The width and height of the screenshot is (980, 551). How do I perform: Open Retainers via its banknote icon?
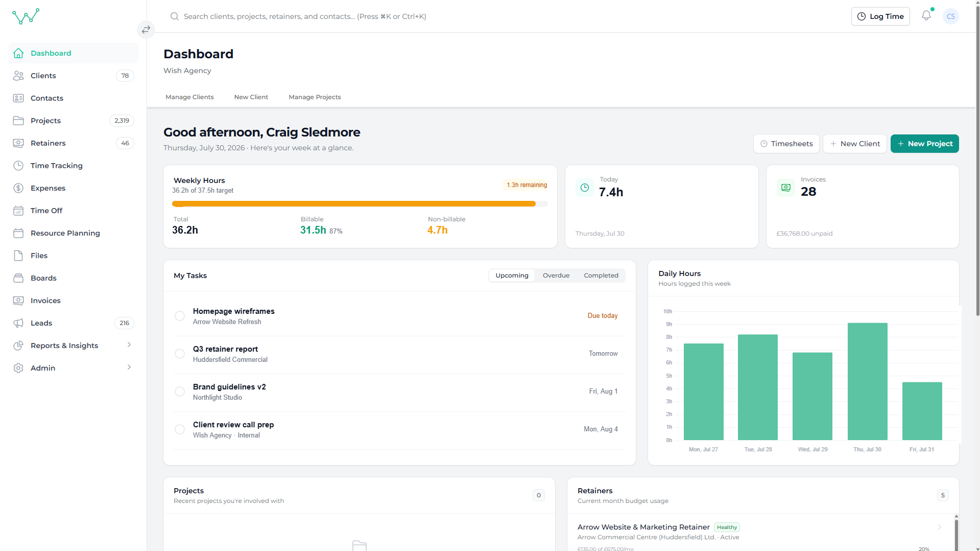tap(18, 143)
